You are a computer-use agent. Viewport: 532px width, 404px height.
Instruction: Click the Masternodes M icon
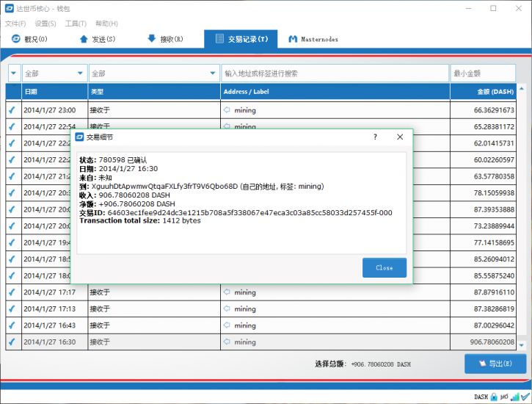pos(293,39)
